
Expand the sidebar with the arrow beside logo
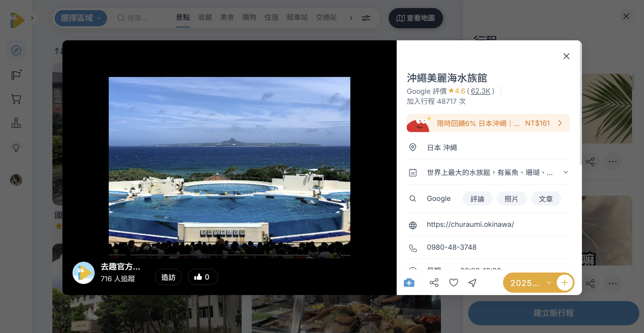click(32, 18)
